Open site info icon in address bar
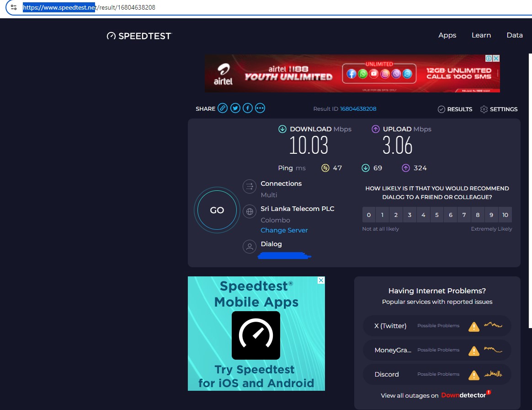Image resolution: width=532 pixels, height=410 pixels. click(14, 7)
